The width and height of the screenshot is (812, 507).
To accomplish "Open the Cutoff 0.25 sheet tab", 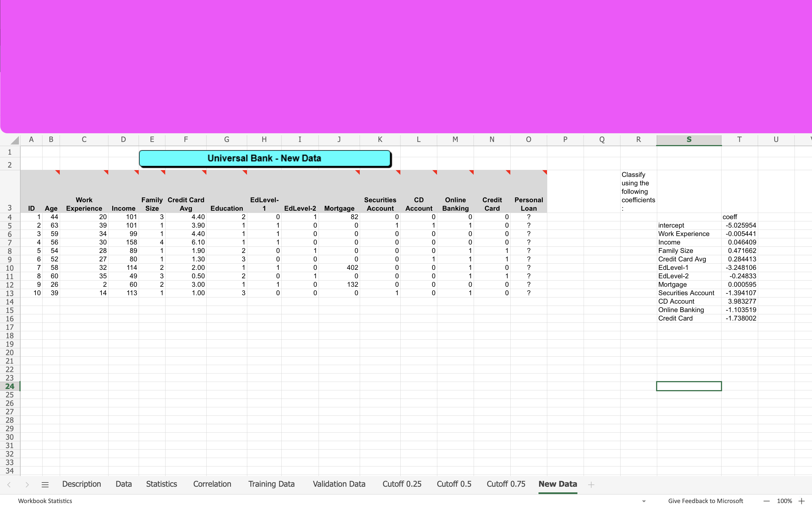I will pyautogui.click(x=402, y=484).
